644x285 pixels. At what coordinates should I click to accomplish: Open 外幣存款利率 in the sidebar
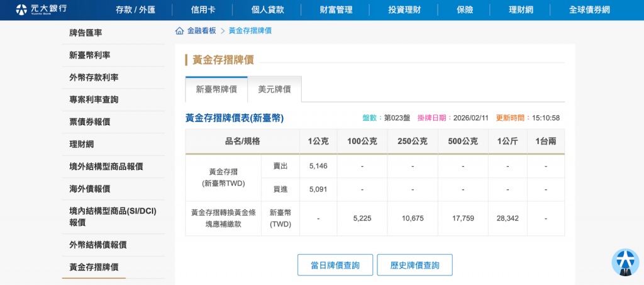coord(94,77)
